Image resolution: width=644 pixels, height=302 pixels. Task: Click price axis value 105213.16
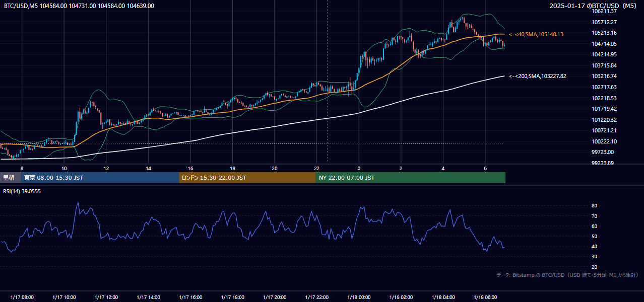pyautogui.click(x=605, y=33)
